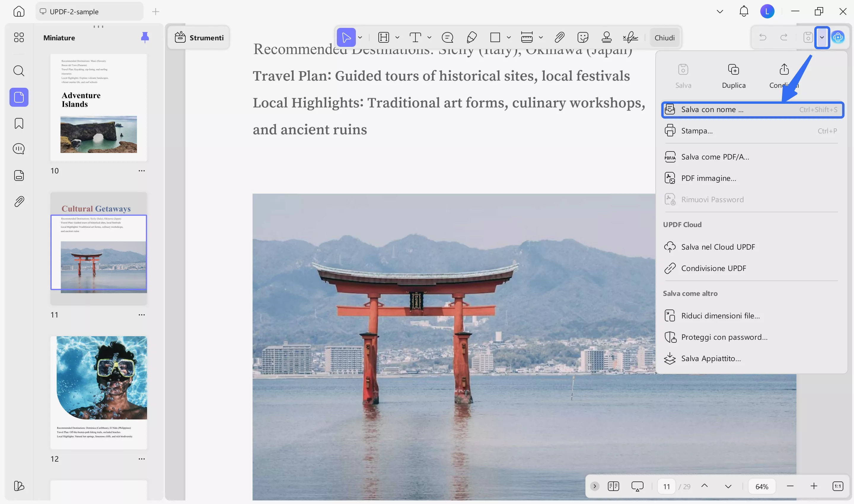Click the notification bell icon
This screenshot has height=504, width=854.
coord(744,11)
